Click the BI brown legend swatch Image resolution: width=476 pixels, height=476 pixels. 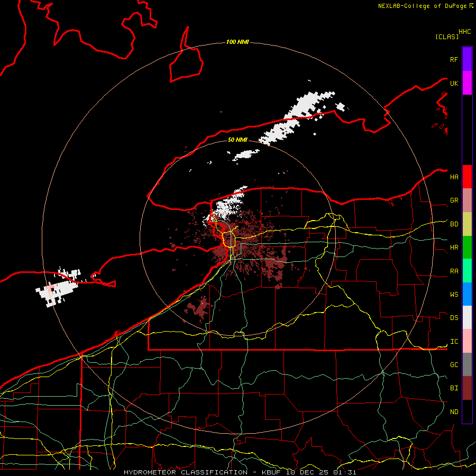point(467,388)
